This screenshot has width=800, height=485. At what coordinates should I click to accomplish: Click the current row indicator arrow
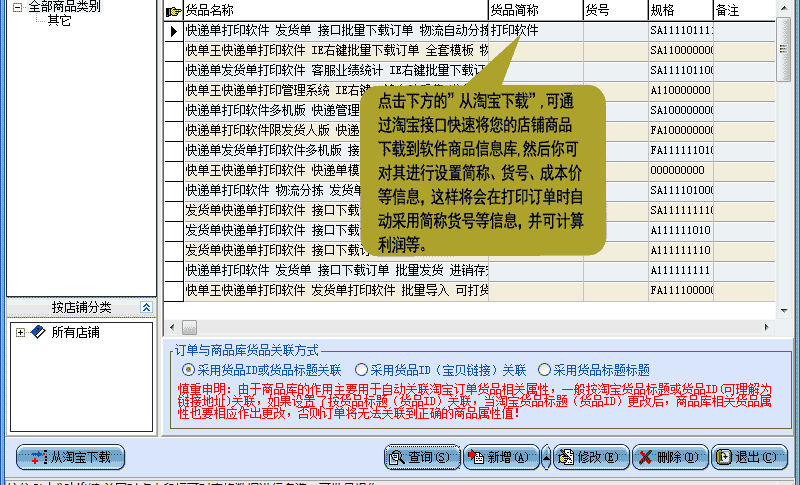tap(173, 31)
